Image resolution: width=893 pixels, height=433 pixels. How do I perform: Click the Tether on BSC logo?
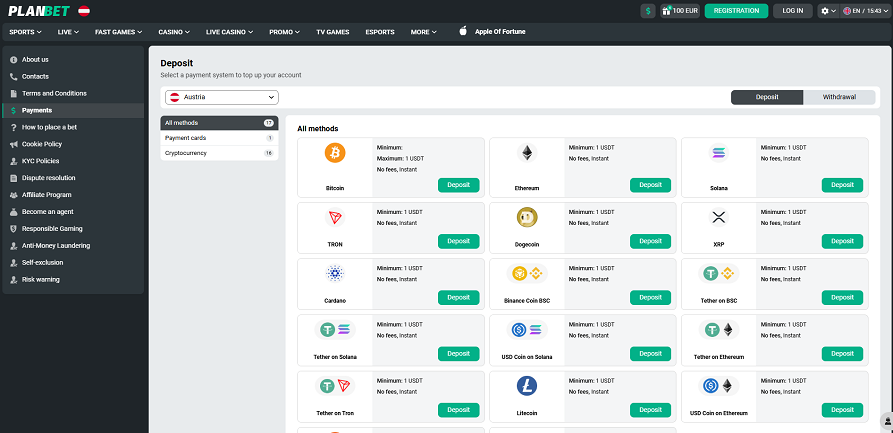[719, 274]
